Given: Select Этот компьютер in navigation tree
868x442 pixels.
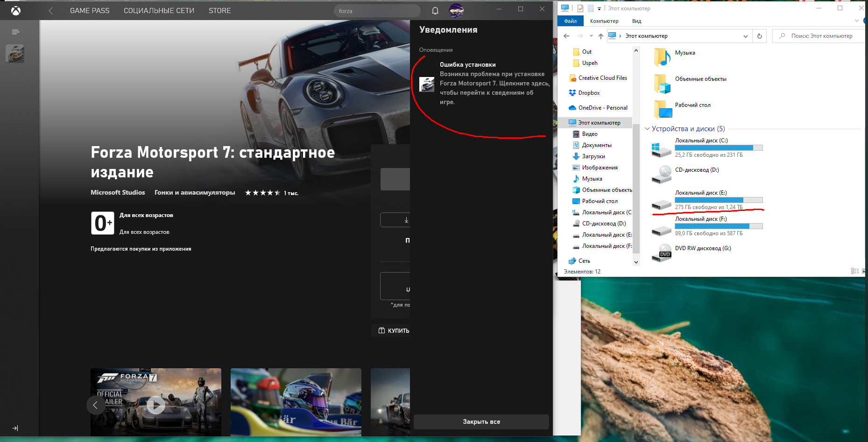Looking at the screenshot, I should [595, 123].
